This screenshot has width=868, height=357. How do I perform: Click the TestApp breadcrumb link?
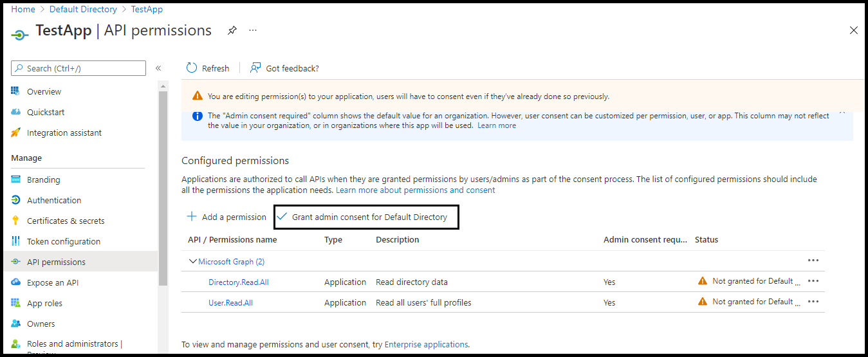147,9
